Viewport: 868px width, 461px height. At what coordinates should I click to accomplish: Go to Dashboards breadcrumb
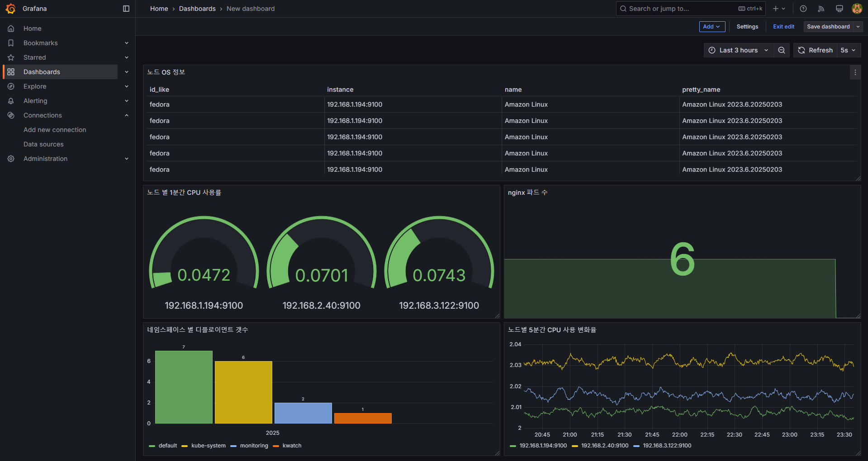pos(197,9)
